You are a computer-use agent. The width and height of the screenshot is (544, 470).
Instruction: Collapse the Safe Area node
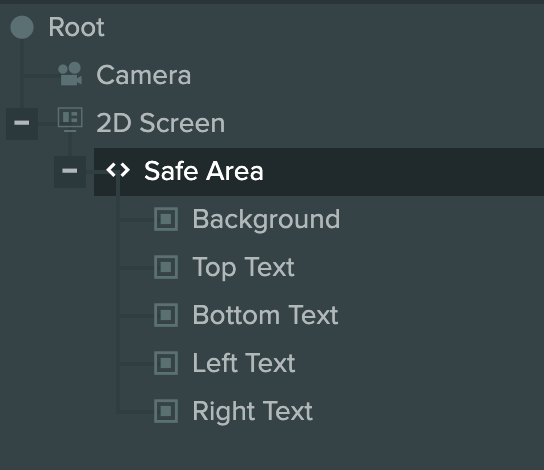pos(70,171)
